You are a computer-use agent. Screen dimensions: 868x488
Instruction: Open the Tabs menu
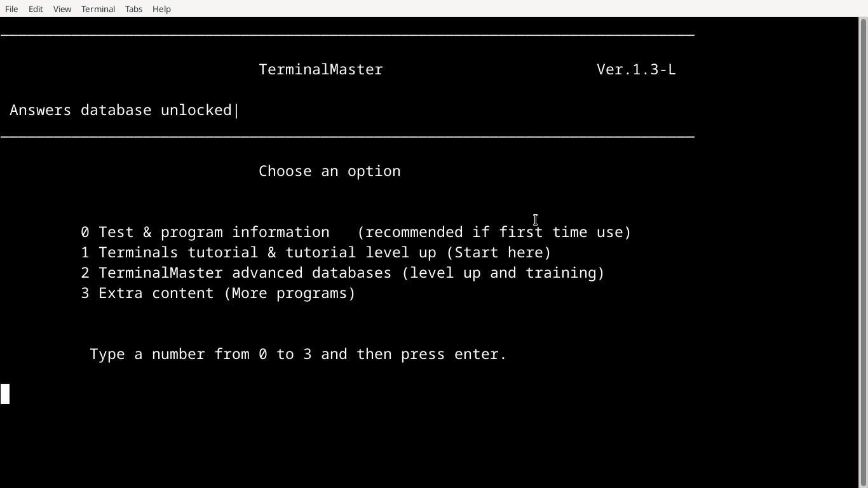[133, 9]
